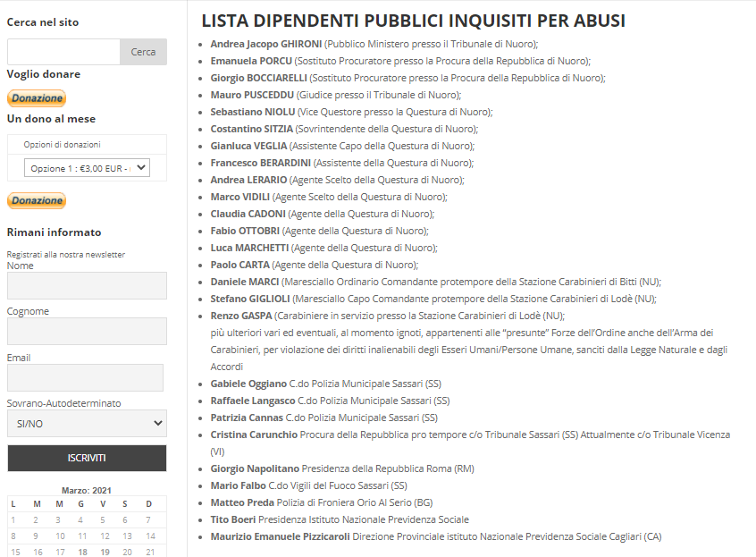756x557 pixels.
Task: Click the Andrea Jacopo GHIRONI name entry
Action: (x=265, y=44)
